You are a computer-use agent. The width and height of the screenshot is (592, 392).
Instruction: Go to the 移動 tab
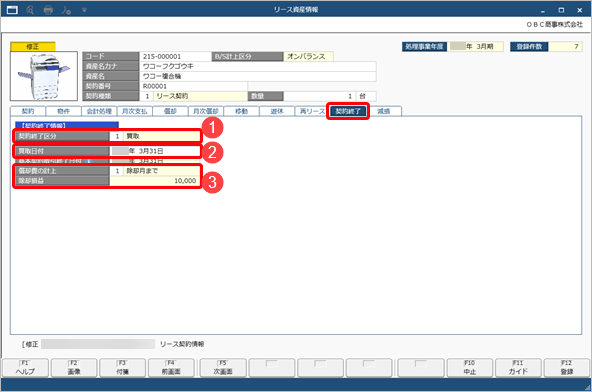point(241,111)
